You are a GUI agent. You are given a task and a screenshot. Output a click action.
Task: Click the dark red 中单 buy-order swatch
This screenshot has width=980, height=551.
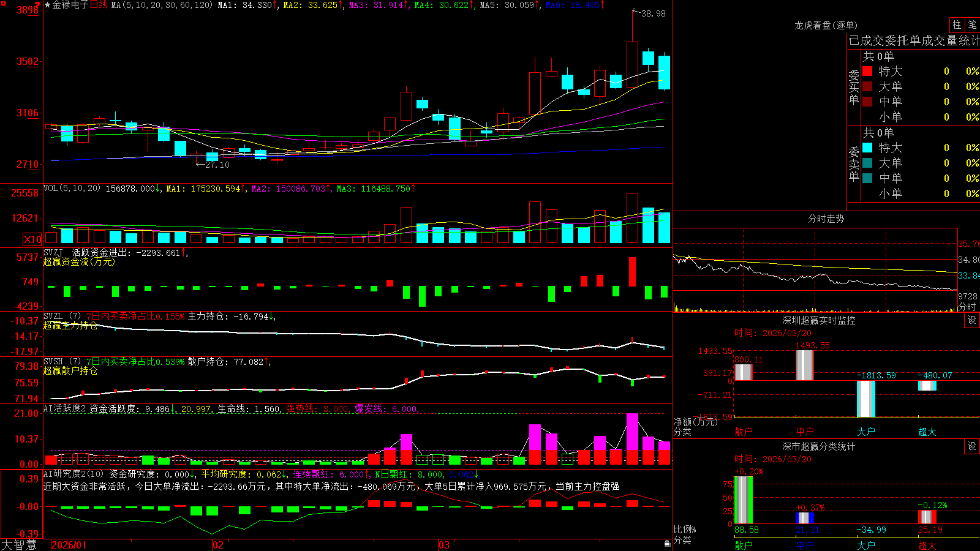point(867,102)
